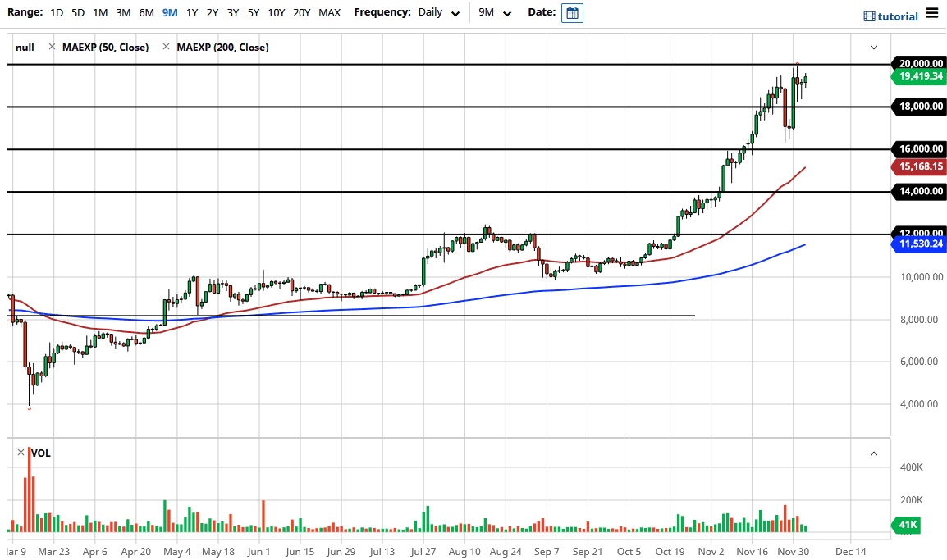Switch to the 5Y range tab

[x=253, y=12]
